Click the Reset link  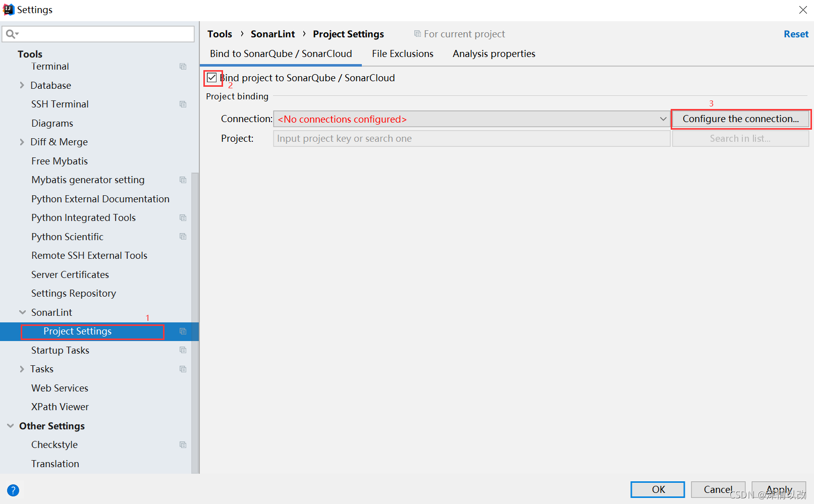796,34
